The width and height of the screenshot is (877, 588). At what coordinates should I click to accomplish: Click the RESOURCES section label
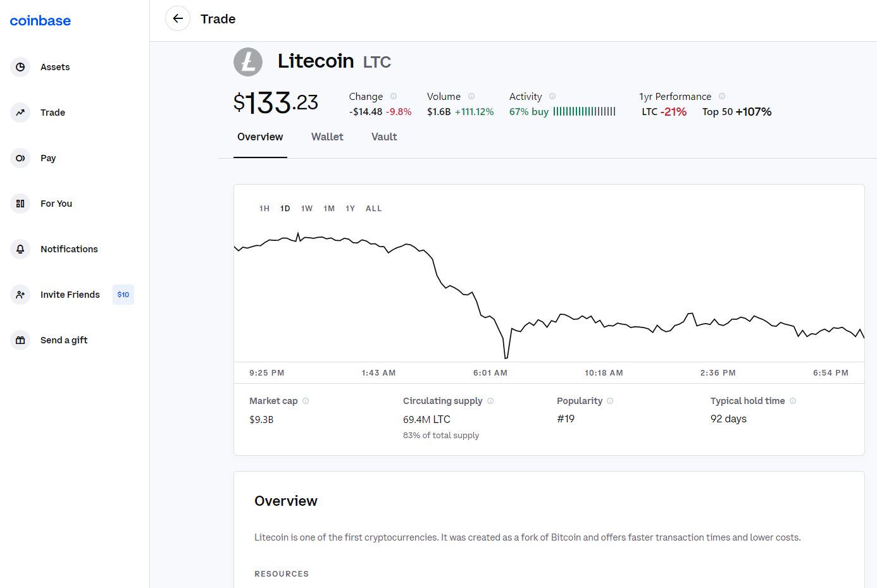pos(282,574)
